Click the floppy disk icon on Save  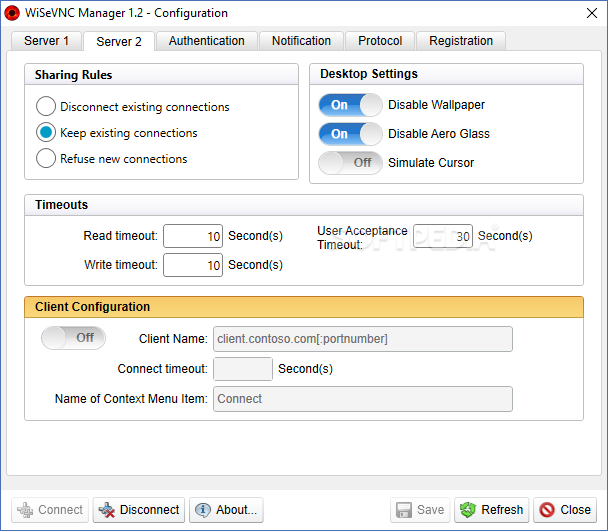coord(404,510)
